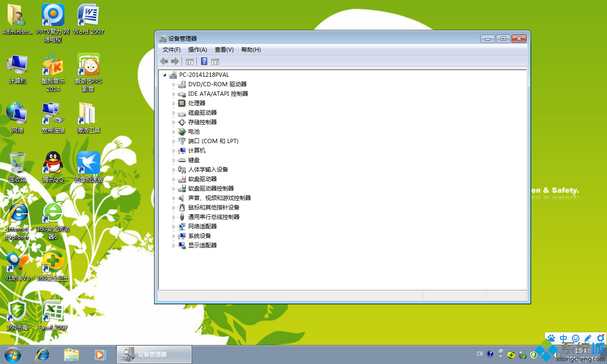Click the Forward navigation button
607x364 pixels.
click(175, 61)
